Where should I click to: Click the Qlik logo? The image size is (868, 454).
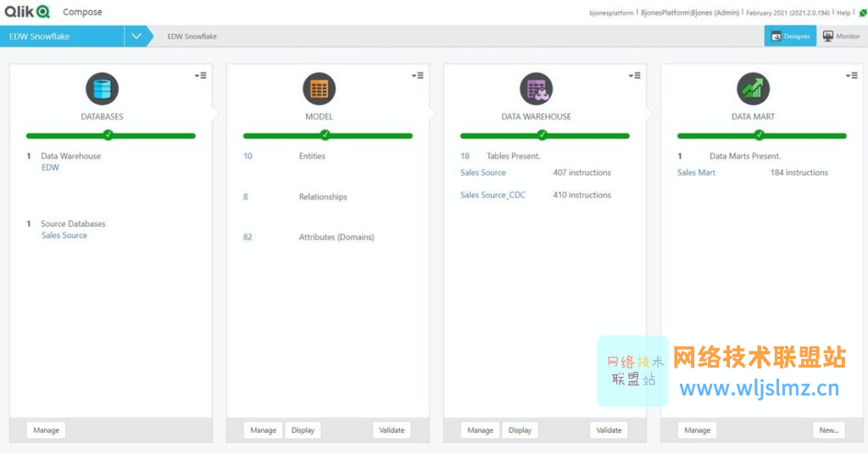point(27,12)
